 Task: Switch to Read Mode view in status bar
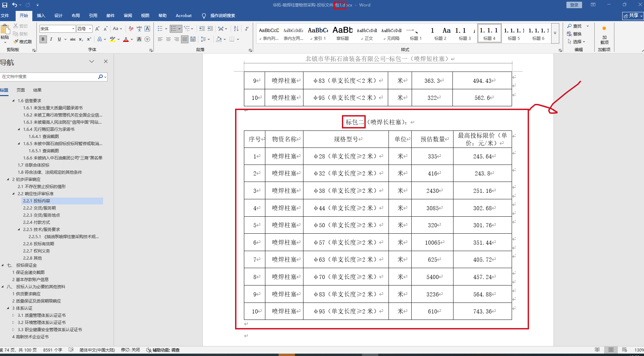click(x=597, y=350)
